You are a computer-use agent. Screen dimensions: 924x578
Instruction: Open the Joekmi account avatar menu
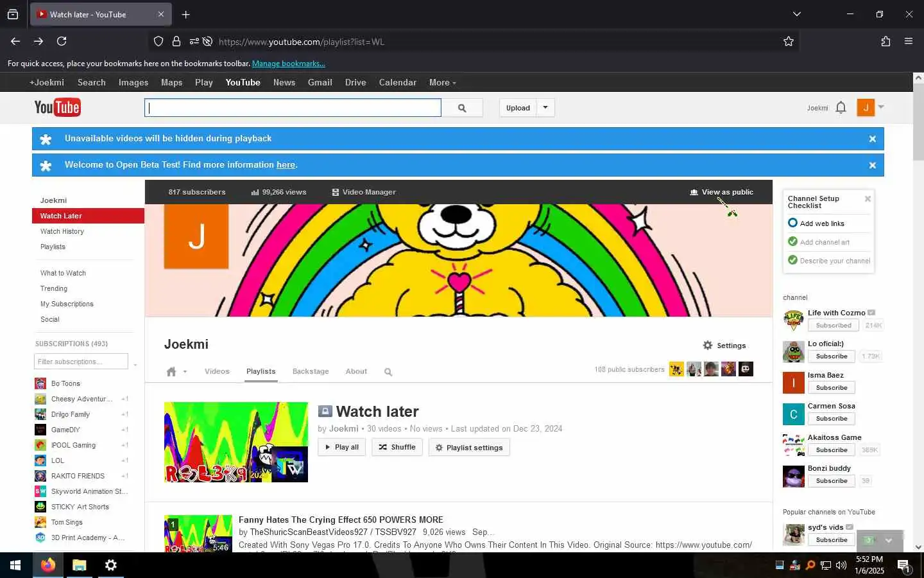coord(866,107)
